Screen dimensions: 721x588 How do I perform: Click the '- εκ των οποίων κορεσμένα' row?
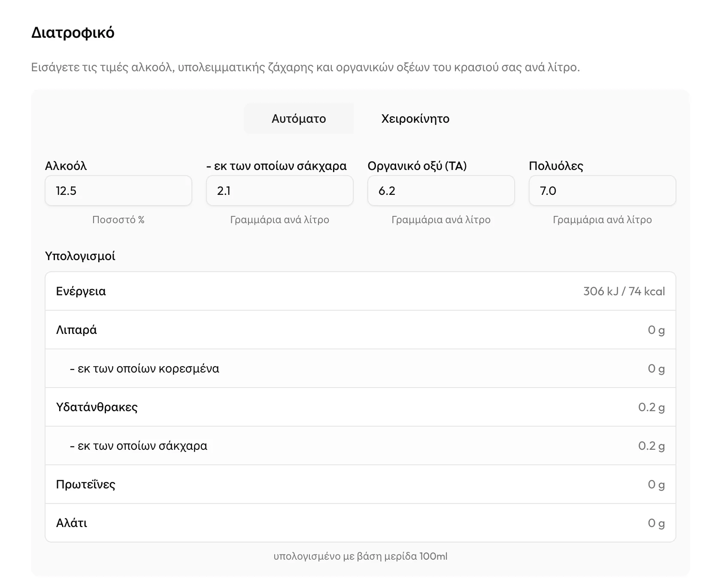[360, 369]
